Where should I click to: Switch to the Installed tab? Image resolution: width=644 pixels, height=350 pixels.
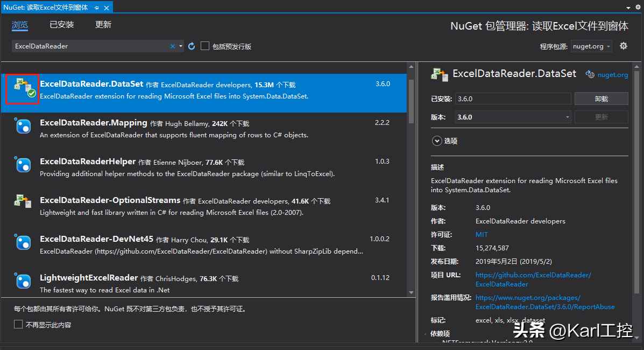(62, 25)
